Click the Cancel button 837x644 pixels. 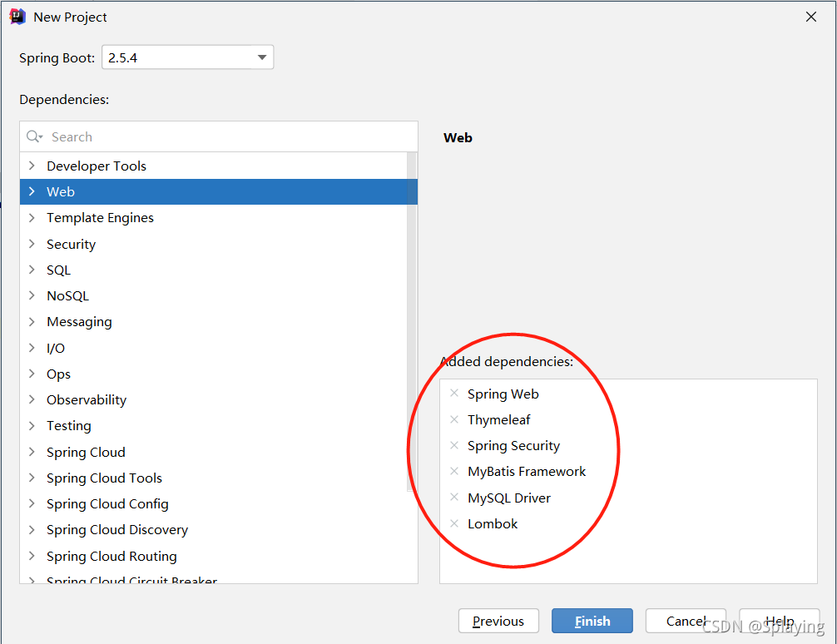tap(686, 621)
